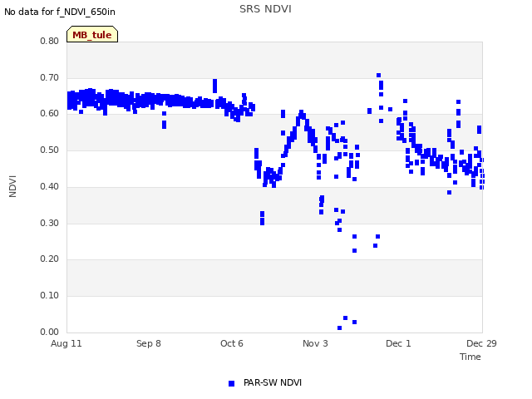
Task: Click the 0.40 y-axis tick label
Action: 50,186
